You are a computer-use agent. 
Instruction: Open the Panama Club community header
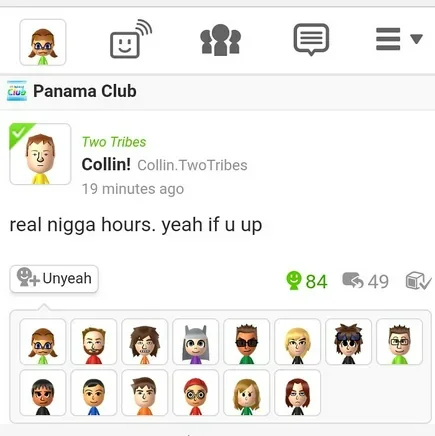pos(217,91)
